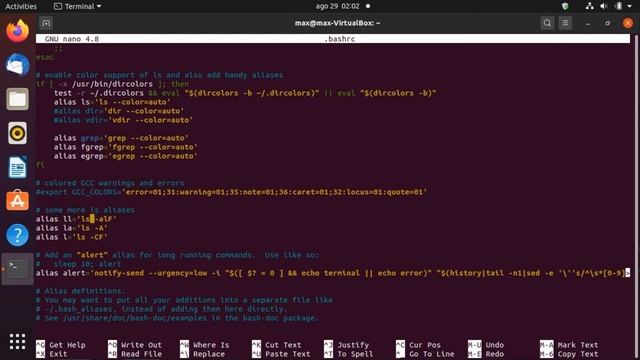
Task: Click the alias egrep line
Action: point(126,156)
